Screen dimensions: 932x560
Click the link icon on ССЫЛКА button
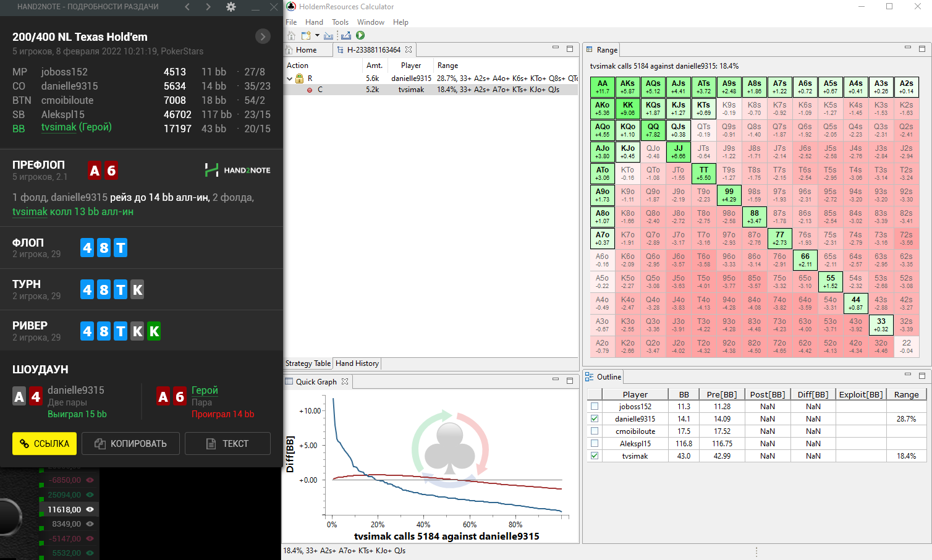[25, 444]
